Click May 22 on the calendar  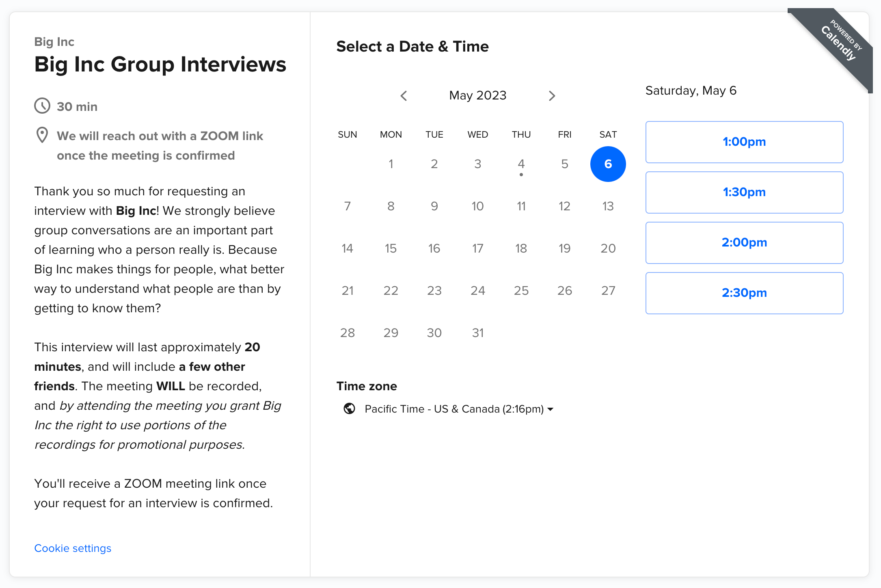coord(391,291)
